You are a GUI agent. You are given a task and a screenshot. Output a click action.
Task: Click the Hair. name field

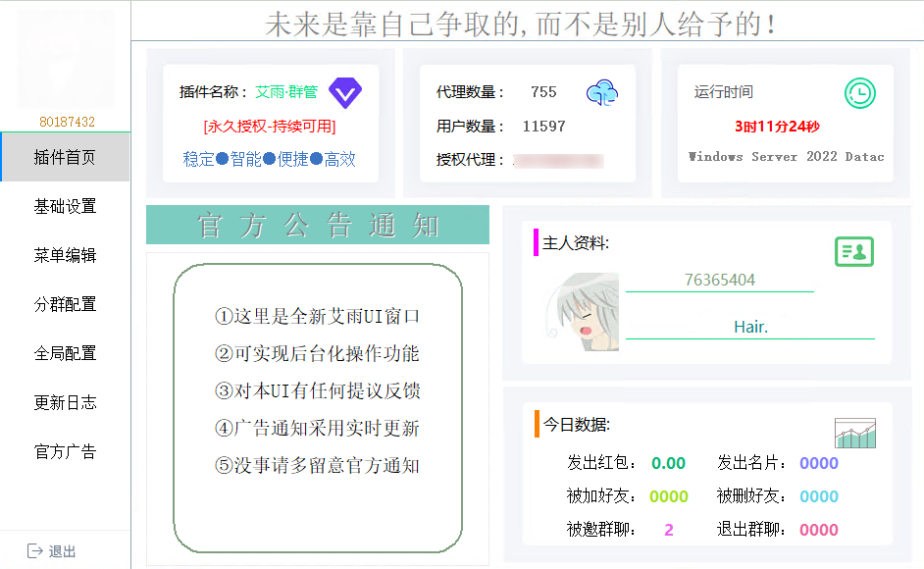point(750,326)
